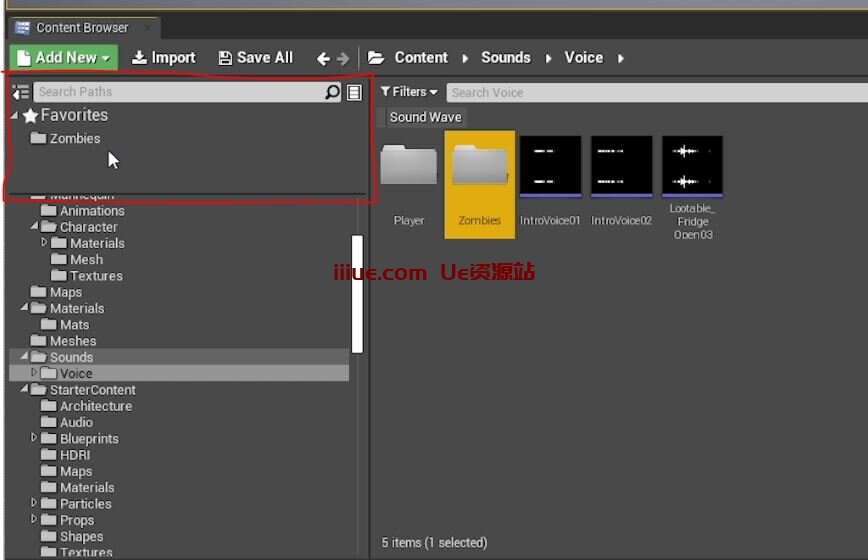Select the Lootable_Fridge_Open03 sound asset
The width and height of the screenshot is (868, 560).
(692, 167)
